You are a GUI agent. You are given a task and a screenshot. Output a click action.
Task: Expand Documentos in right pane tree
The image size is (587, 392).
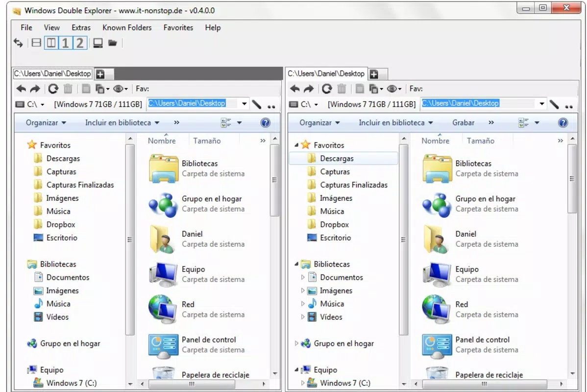click(x=303, y=277)
